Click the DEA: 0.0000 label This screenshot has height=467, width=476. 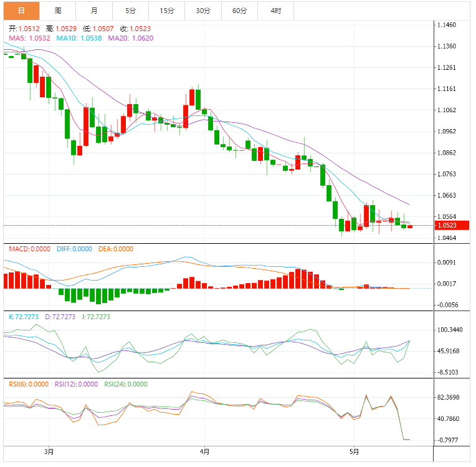(x=116, y=249)
